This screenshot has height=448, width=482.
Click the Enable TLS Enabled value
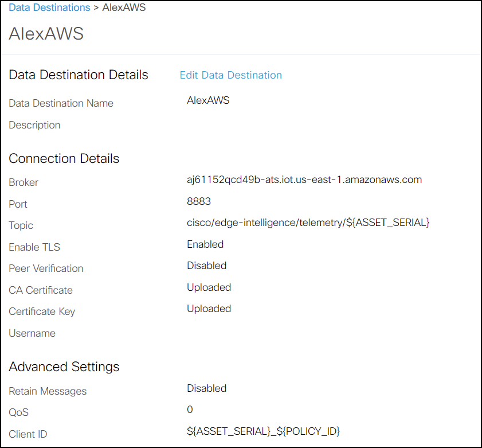[205, 244]
